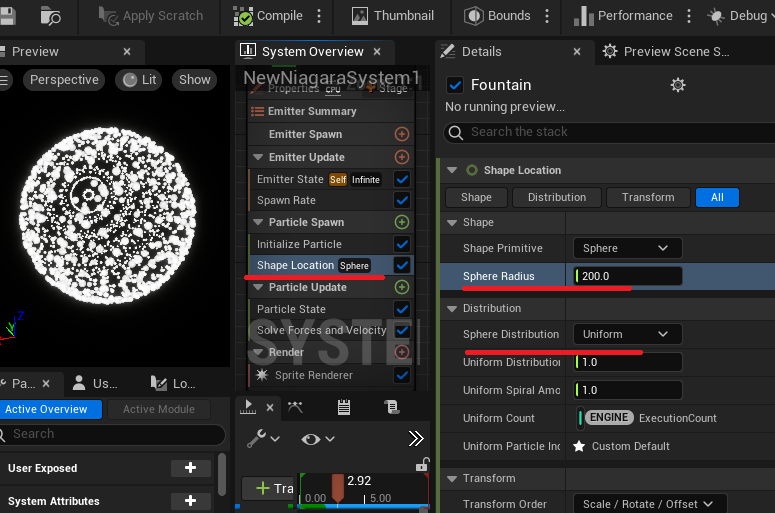Open the Bounds options three-dot menu
The height and width of the screenshot is (513, 775).
coord(547,16)
